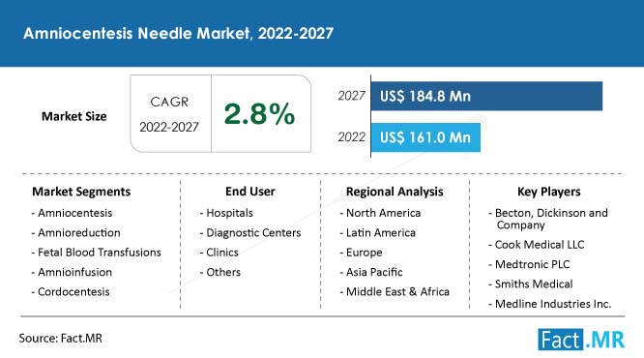644x358 pixels.
Task: Select the 2022 US$ 161.0 Mn bar
Action: click(425, 137)
